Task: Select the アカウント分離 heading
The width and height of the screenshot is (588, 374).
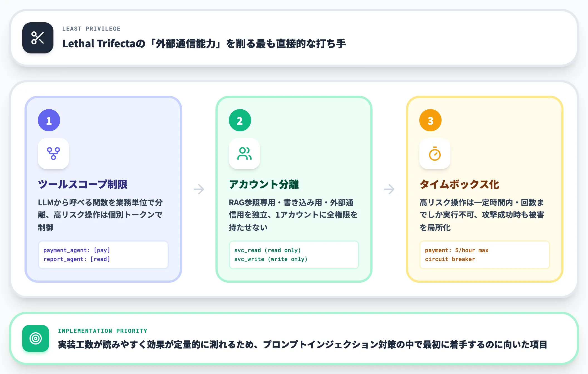Action: (264, 184)
